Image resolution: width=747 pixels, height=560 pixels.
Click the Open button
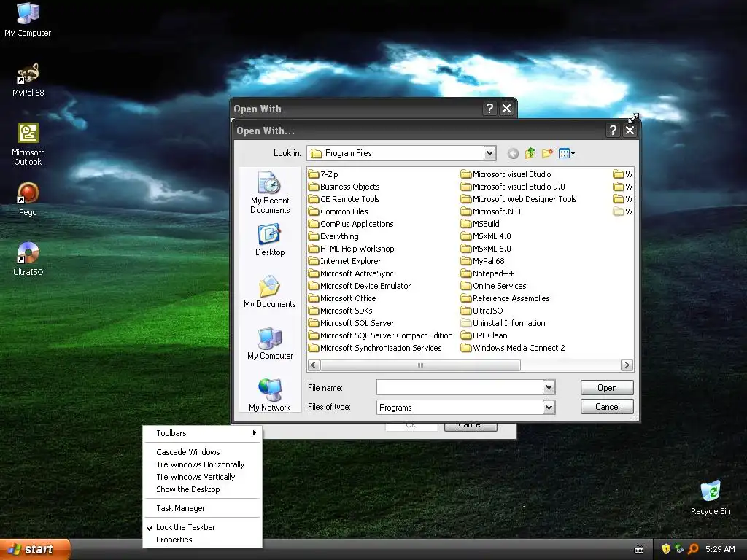click(x=607, y=388)
